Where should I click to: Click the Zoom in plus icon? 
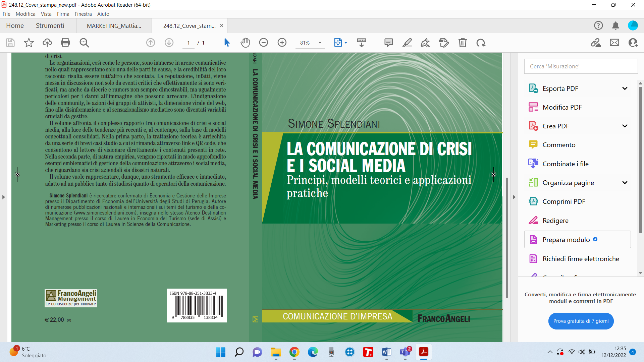(x=282, y=43)
